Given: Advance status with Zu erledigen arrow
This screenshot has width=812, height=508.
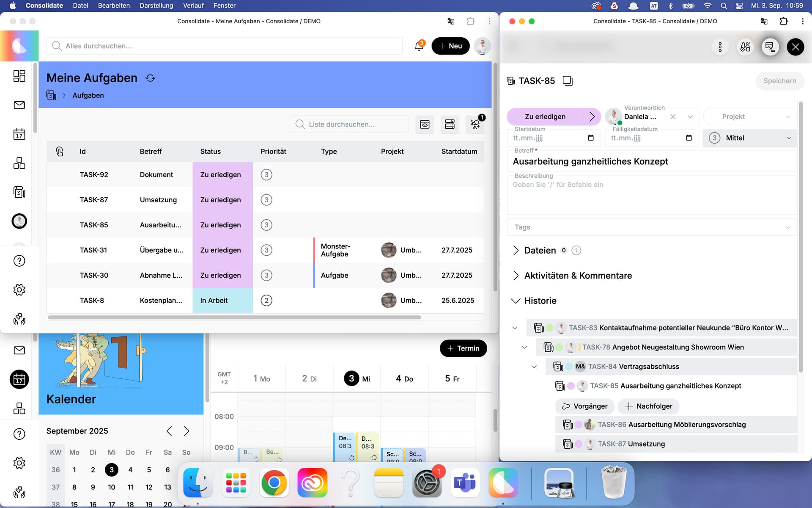Looking at the screenshot, I should coord(592,116).
